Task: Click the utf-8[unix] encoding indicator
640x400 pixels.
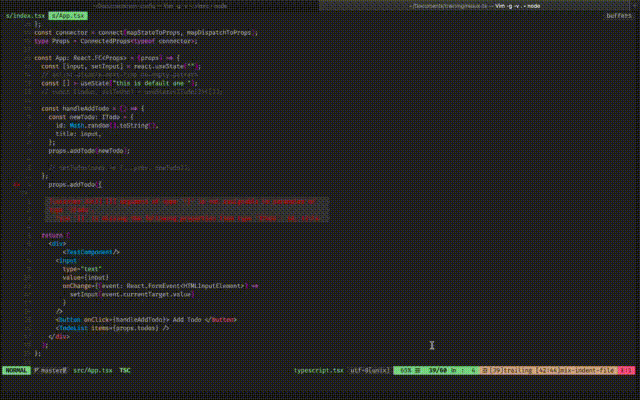Action: click(x=370, y=370)
